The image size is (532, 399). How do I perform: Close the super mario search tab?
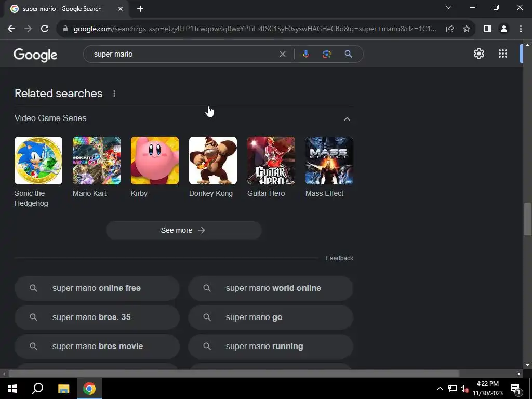[121, 9]
